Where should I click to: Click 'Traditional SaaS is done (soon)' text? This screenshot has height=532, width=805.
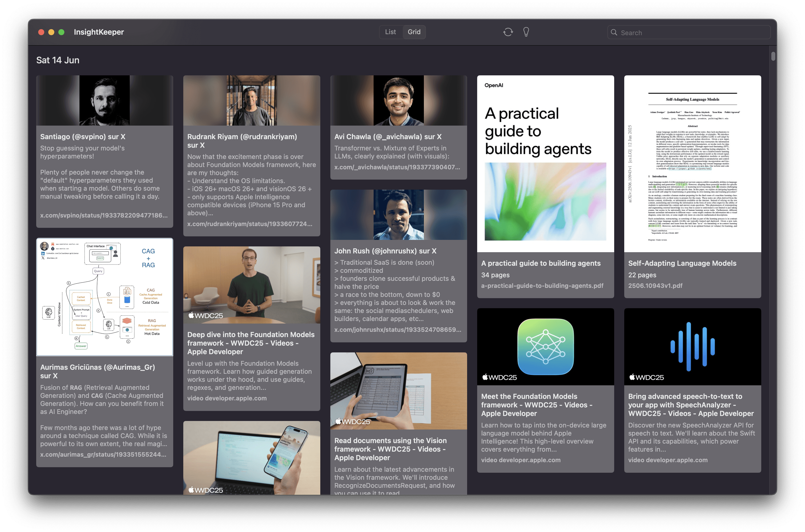pyautogui.click(x=384, y=262)
